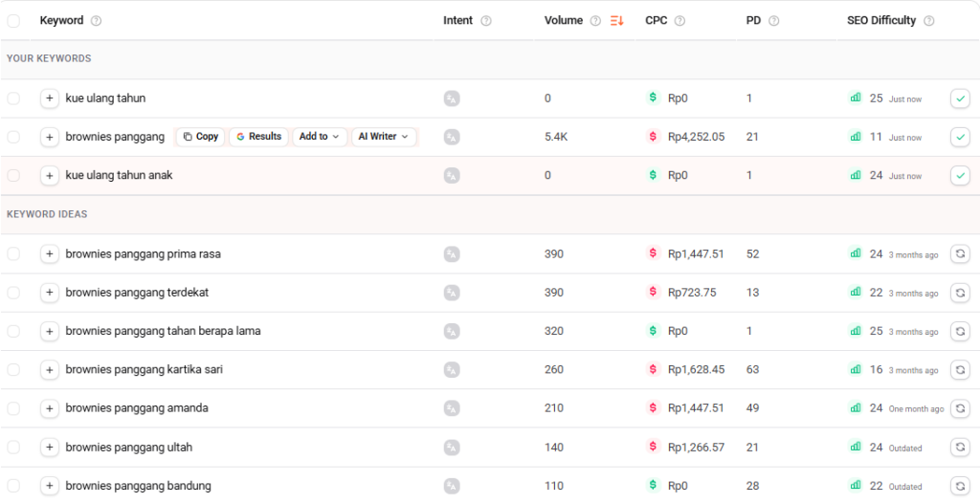The width and height of the screenshot is (980, 504).
Task: Click the intent translate icon for 'brownies panggang'
Action: pos(452,137)
